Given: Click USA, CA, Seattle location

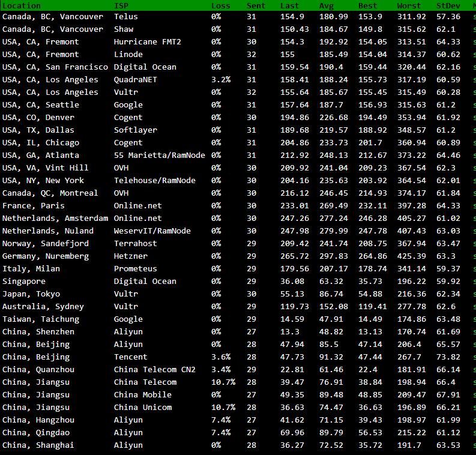Looking at the screenshot, I should [x=40, y=104].
